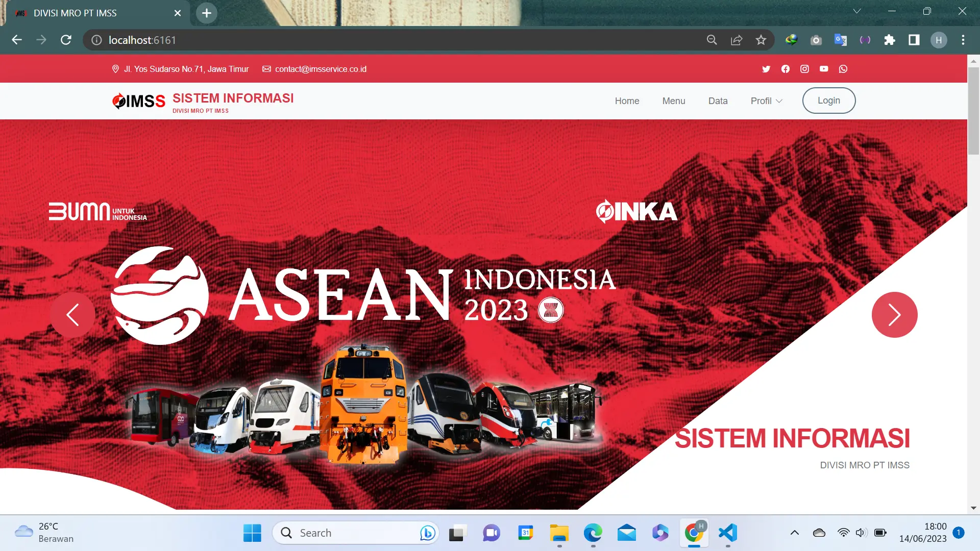Screen dimensions: 980x551
Task: Open the Chat app on taskbar
Action: 492,533
